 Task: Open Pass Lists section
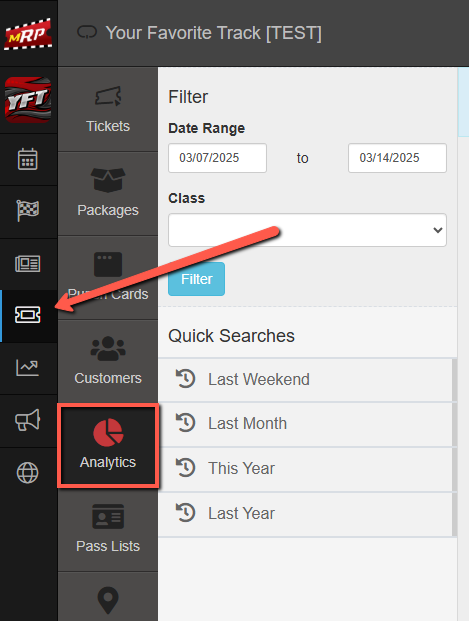tap(108, 529)
